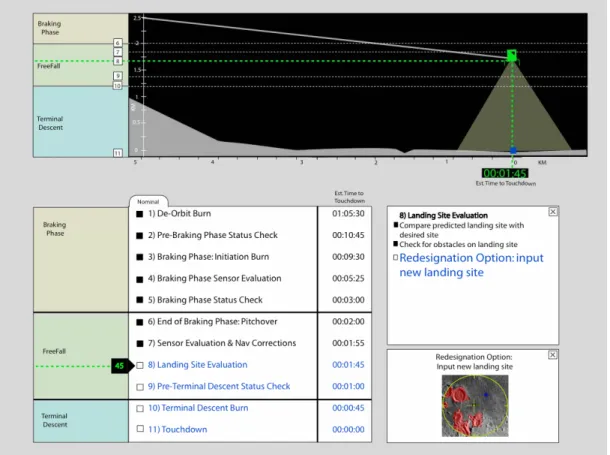610x455 pixels.
Task: Select phase marker box 6 on altitude axis
Action: (118, 43)
